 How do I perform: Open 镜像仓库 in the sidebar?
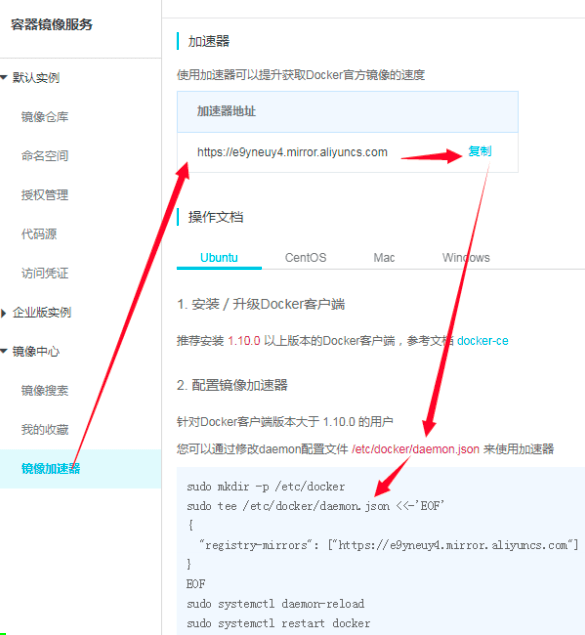[x=45, y=117]
